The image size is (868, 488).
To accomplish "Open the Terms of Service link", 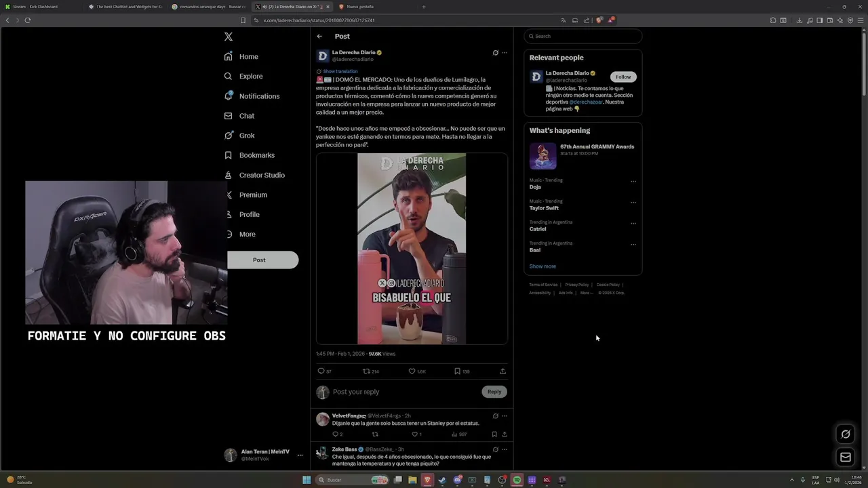I will (543, 285).
